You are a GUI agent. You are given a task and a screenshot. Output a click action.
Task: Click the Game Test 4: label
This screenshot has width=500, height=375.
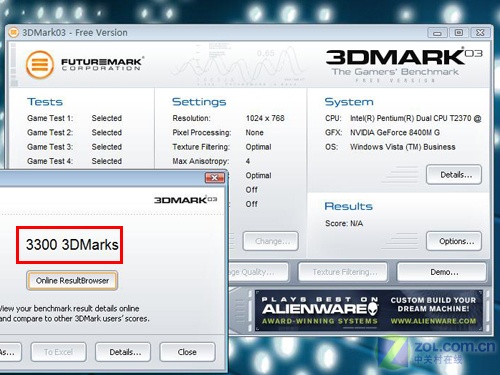tap(50, 161)
